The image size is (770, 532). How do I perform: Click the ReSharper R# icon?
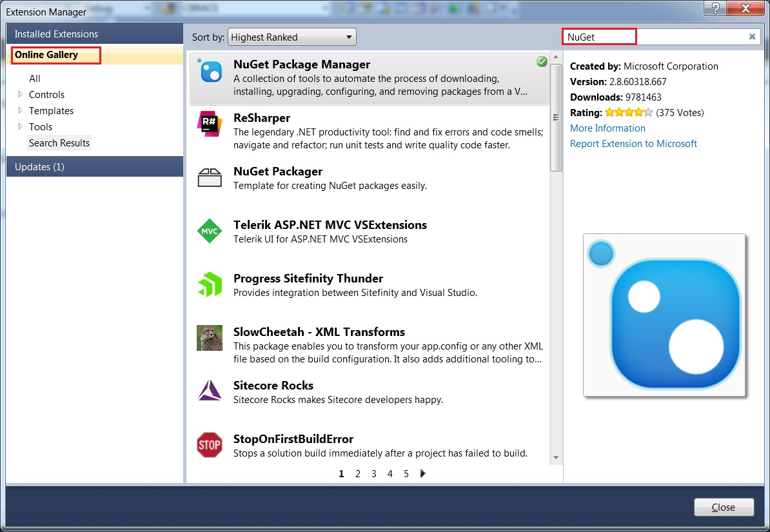(210, 124)
